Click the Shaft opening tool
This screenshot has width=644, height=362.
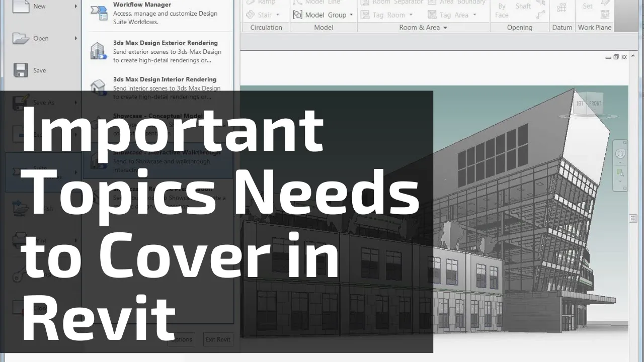[523, 6]
